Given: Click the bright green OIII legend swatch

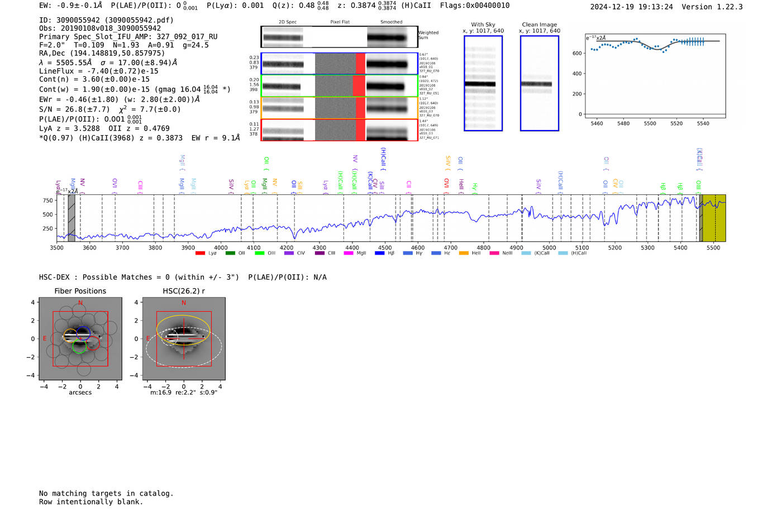Looking at the screenshot, I should click(259, 253).
